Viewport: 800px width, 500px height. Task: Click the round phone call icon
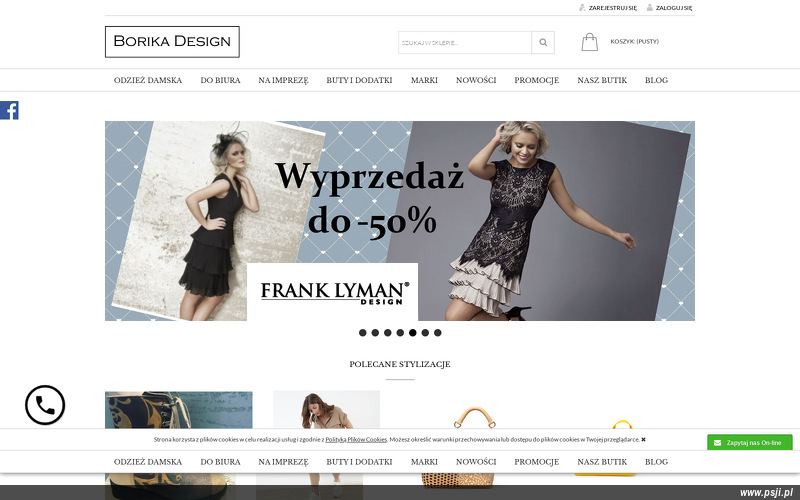(45, 405)
